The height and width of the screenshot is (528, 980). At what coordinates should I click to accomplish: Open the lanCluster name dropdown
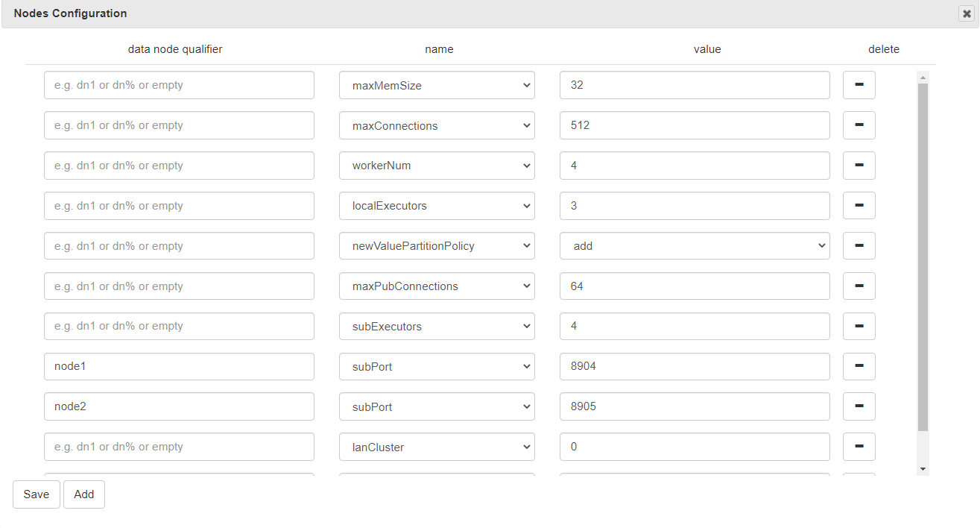click(x=437, y=447)
